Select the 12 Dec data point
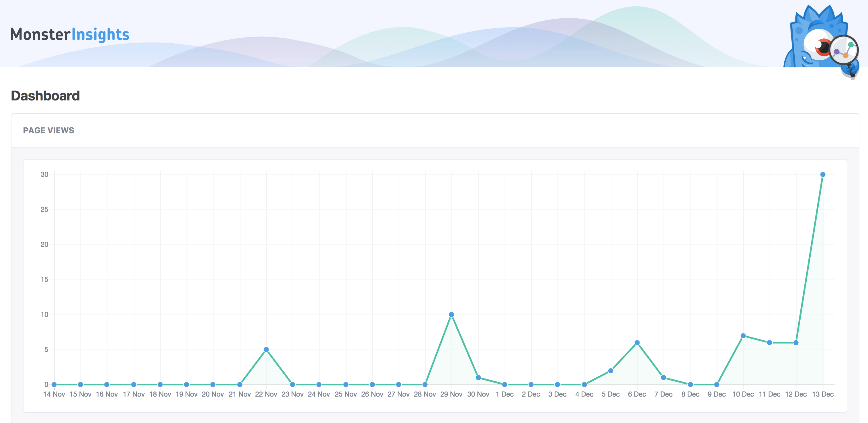Screen dimensions: 868x423 (796, 343)
